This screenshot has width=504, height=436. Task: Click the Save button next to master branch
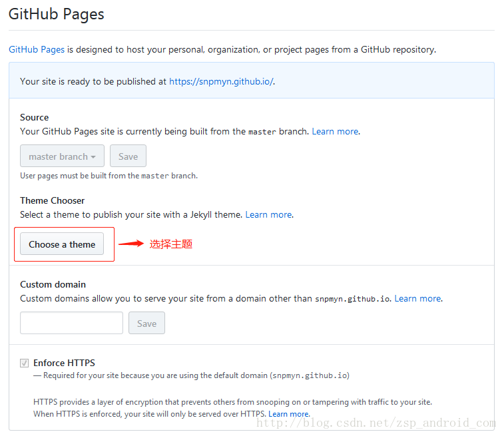click(x=128, y=156)
